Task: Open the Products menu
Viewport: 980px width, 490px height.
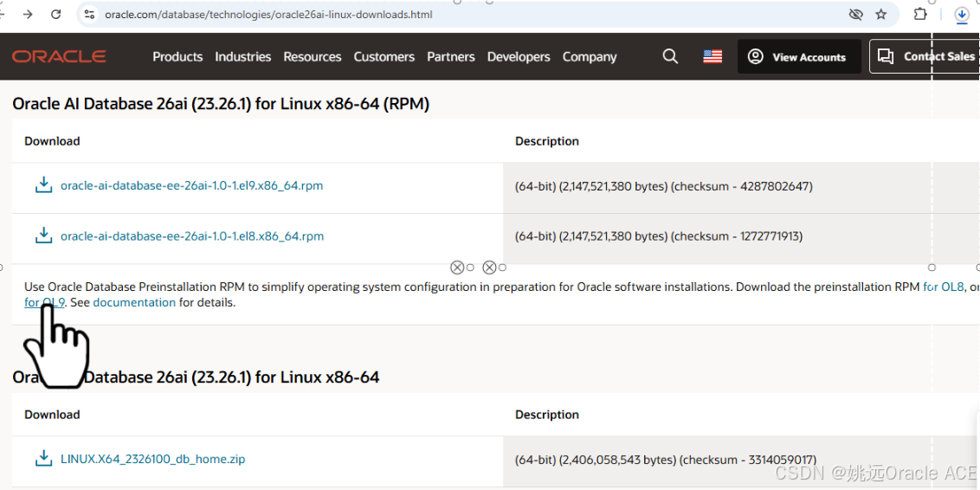Action: pyautogui.click(x=177, y=56)
